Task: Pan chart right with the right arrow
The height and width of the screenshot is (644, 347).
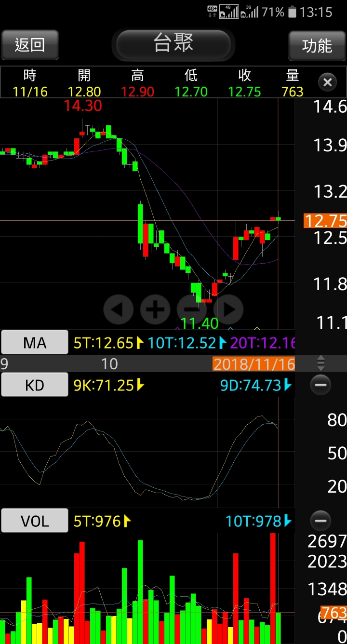Action: [228, 309]
